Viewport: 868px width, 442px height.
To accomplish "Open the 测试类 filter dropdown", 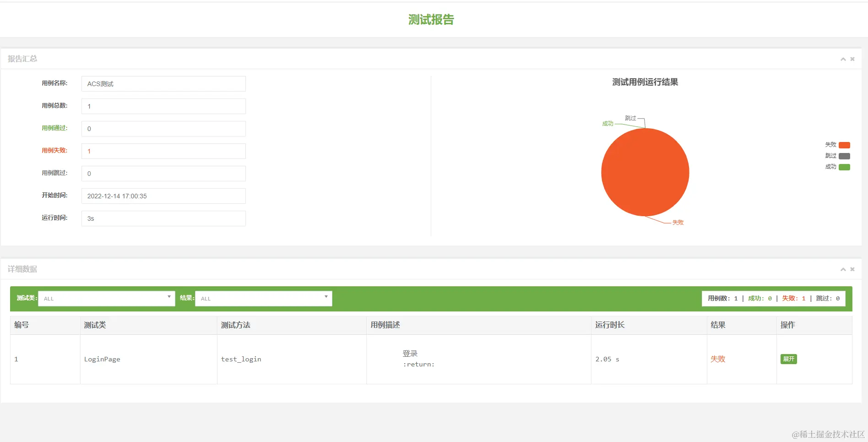I will [x=107, y=299].
